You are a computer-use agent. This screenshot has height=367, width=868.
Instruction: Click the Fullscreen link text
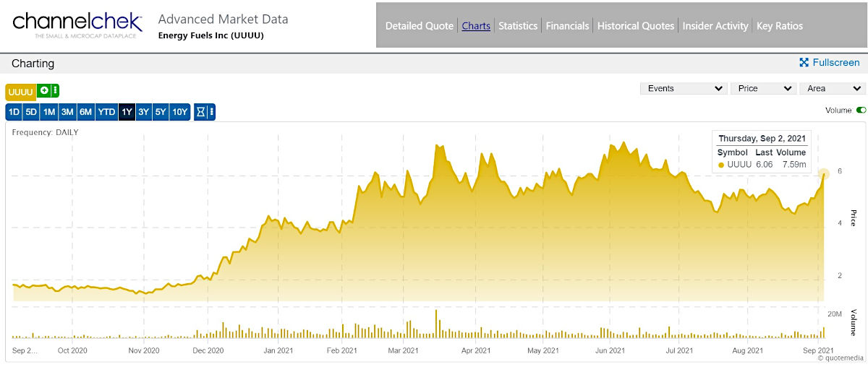[x=836, y=63]
